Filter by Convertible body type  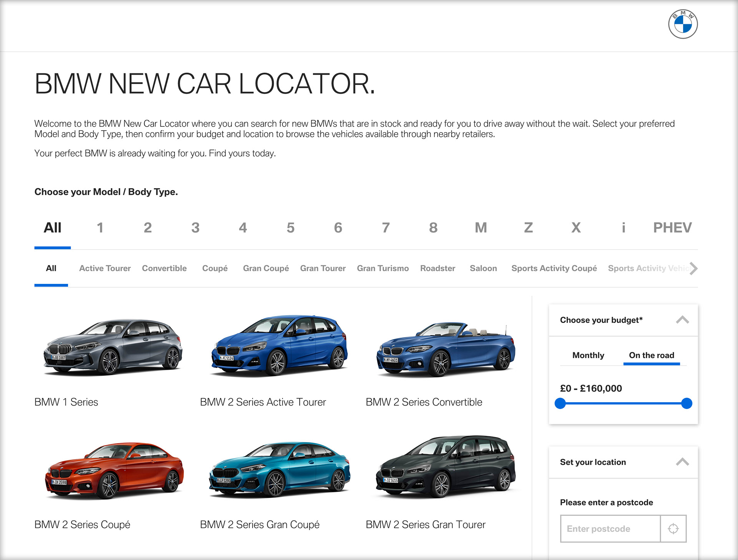tap(164, 268)
